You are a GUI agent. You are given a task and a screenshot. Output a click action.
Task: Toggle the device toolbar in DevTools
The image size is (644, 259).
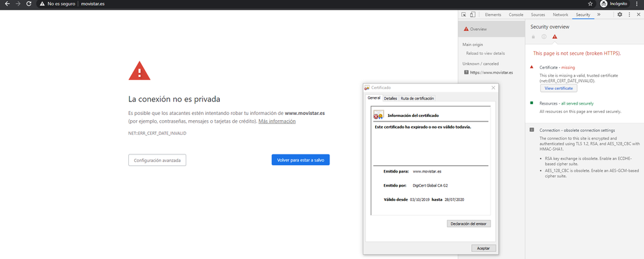(473, 14)
